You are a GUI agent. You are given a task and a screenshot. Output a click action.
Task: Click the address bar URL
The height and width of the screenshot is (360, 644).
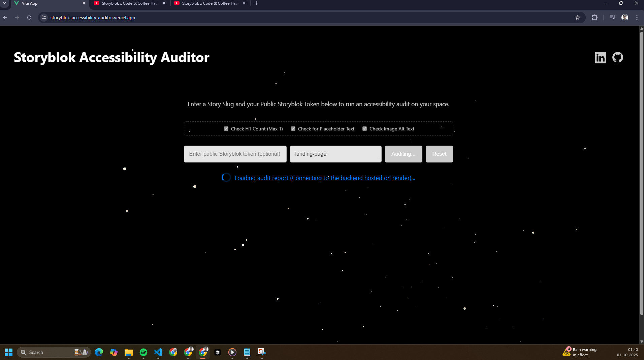93,18
